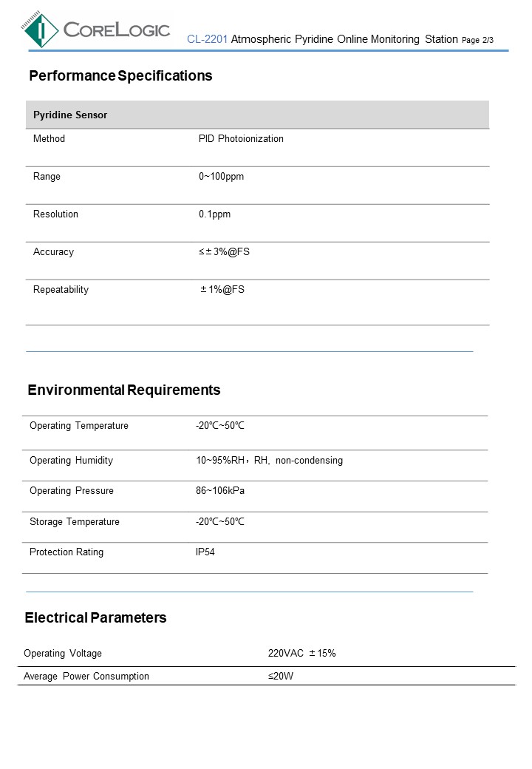Viewport: 532px width, 769px height.
Task: Click the CoreLogic company name text
Action: (x=117, y=30)
